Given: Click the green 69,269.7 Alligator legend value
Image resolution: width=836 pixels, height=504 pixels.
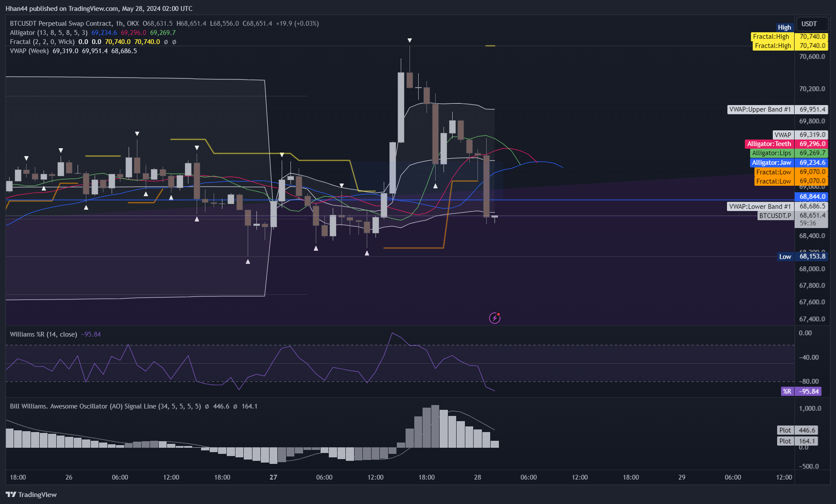Looking at the screenshot, I should click(x=163, y=33).
